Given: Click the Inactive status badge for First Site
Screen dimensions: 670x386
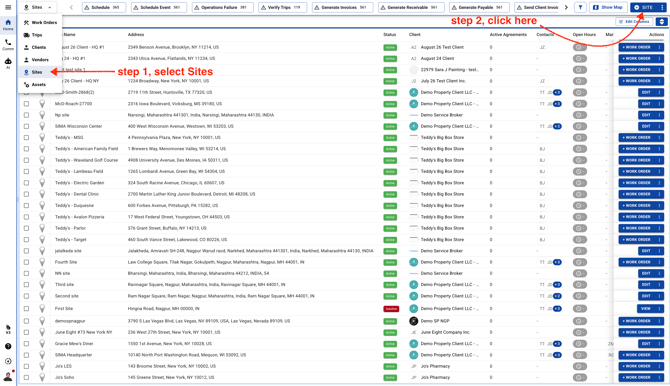Looking at the screenshot, I should [391, 309].
